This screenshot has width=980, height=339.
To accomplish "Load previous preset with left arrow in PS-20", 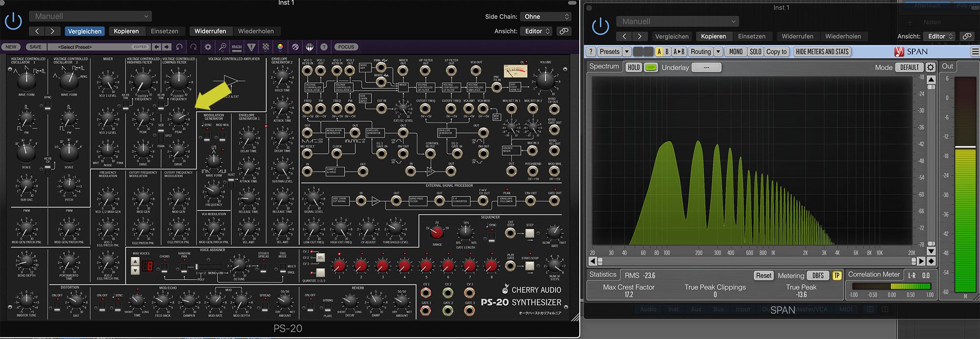I will point(156,47).
